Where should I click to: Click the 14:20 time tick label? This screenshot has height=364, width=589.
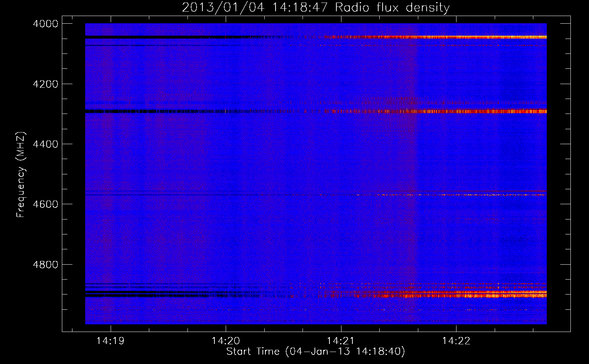click(226, 341)
